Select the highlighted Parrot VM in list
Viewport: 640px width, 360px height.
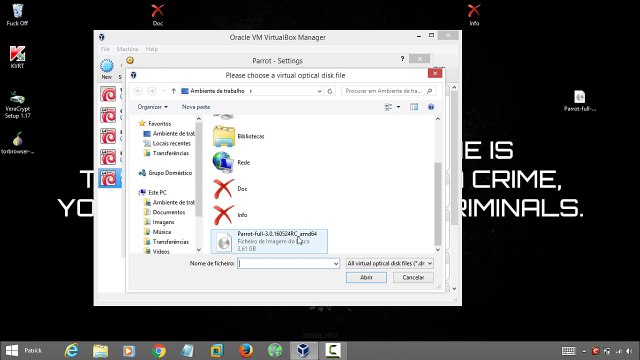point(109,178)
